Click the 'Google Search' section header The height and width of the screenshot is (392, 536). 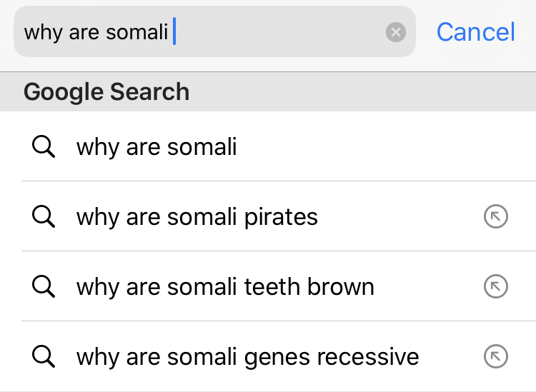[106, 92]
